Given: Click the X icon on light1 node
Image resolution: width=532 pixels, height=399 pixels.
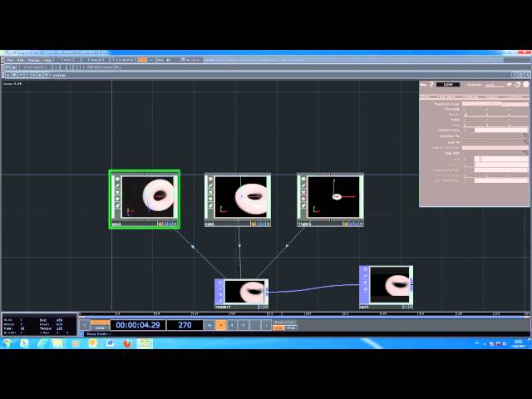Looking at the screenshot, I should click(303, 192).
